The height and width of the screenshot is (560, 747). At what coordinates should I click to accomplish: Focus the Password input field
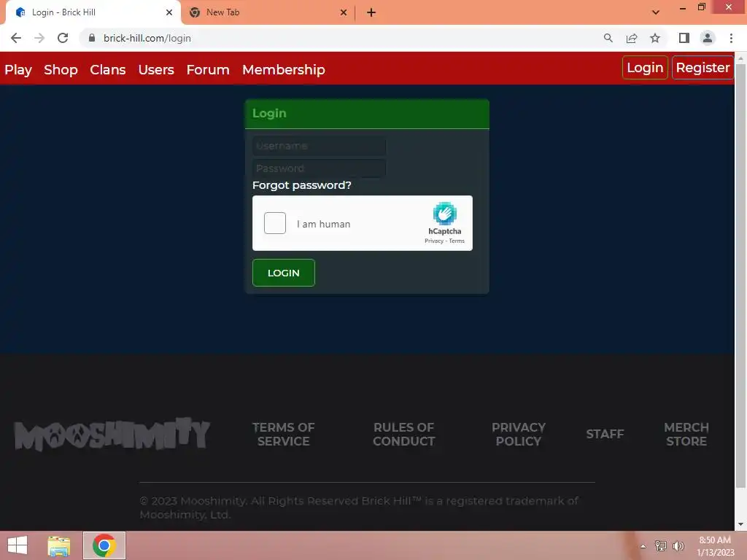(x=319, y=168)
